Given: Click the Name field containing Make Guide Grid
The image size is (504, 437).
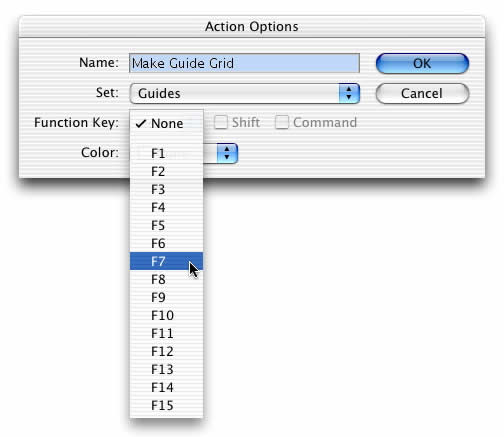Looking at the screenshot, I should [244, 63].
